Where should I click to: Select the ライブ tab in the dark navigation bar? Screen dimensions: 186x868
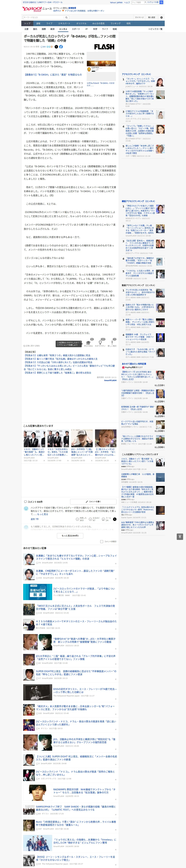(x=49, y=24)
